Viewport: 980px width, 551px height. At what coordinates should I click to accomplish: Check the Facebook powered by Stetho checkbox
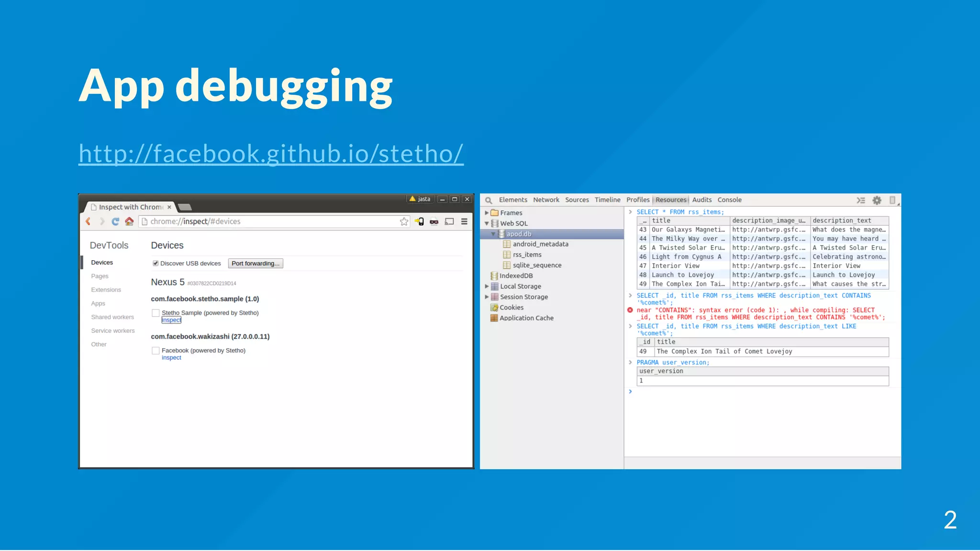(156, 351)
